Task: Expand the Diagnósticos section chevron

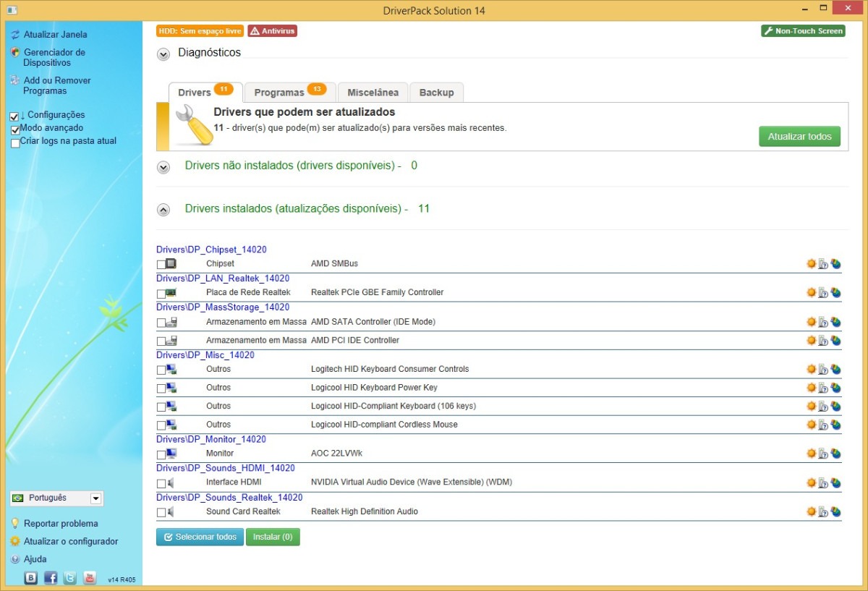Action: point(163,54)
